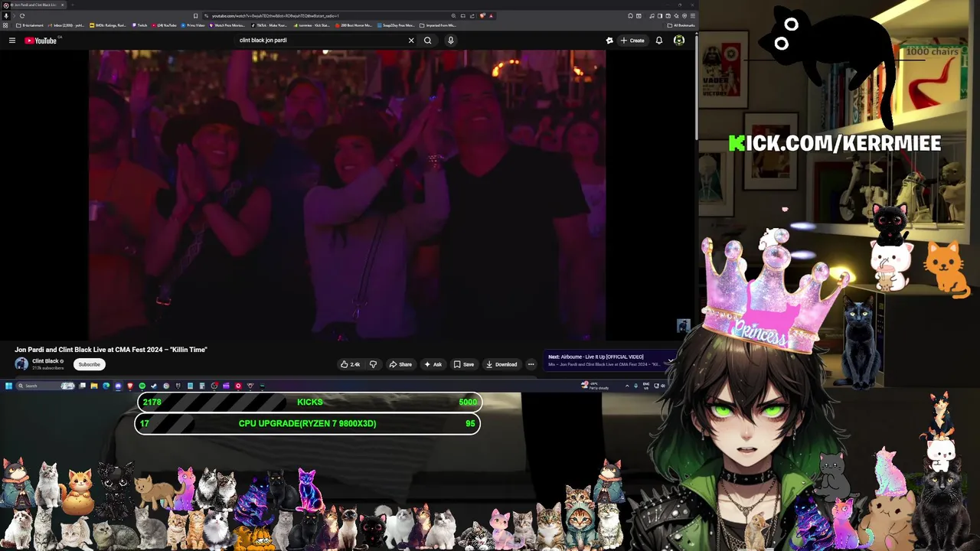The height and width of the screenshot is (551, 980).
Task: Save the video to a playlist
Action: (x=464, y=364)
